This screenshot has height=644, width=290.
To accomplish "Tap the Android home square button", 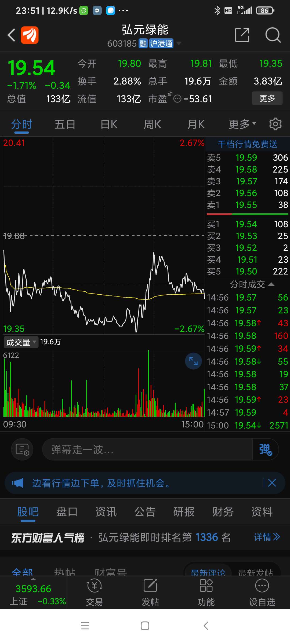I will pos(145,626).
